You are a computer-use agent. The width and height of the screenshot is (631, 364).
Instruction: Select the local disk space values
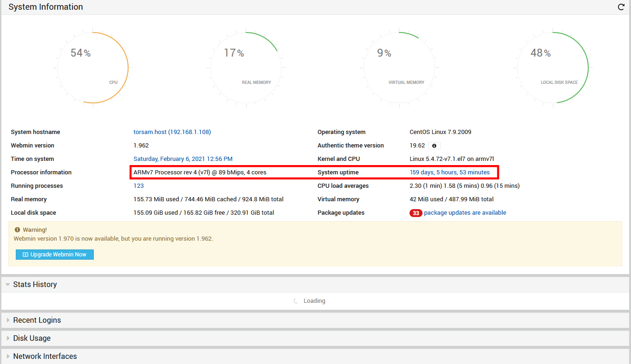(x=204, y=213)
